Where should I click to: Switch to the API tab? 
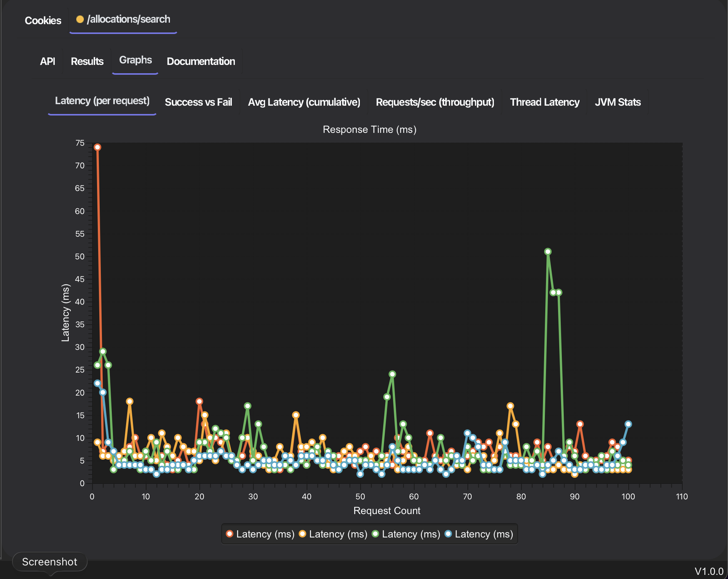tap(47, 61)
